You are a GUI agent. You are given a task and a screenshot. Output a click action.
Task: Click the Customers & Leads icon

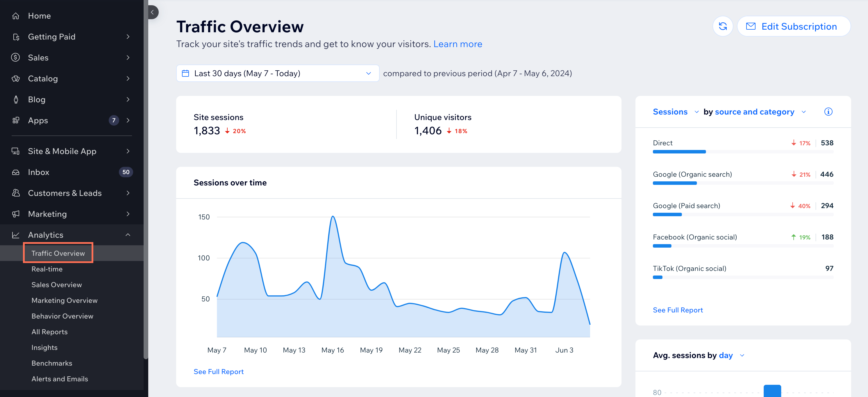click(16, 192)
